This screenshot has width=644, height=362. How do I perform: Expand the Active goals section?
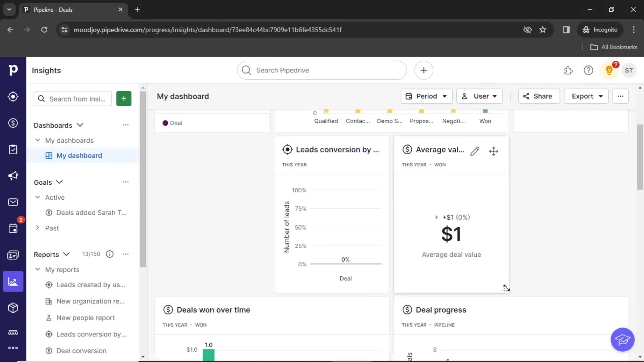[38, 197]
